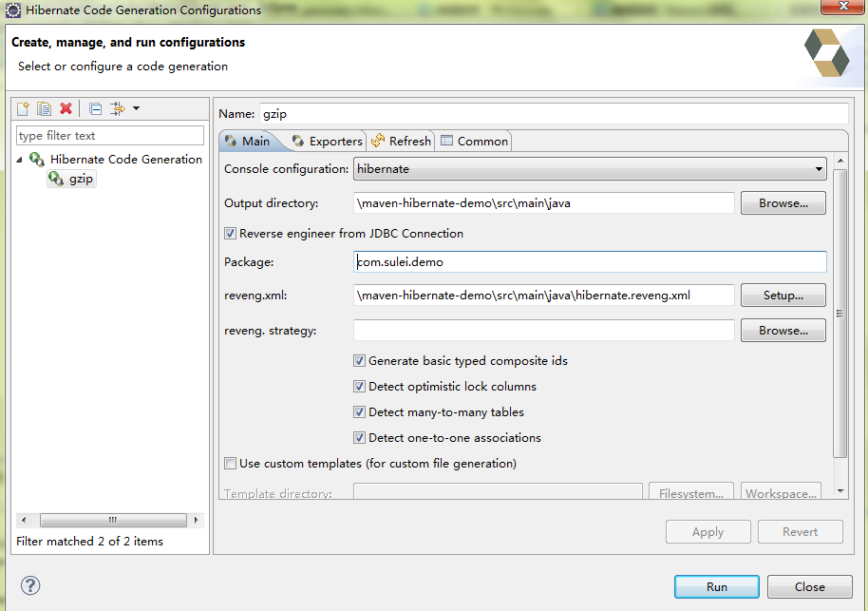868x611 pixels.
Task: Edit the Name field containing gzip
Action: [x=554, y=114]
